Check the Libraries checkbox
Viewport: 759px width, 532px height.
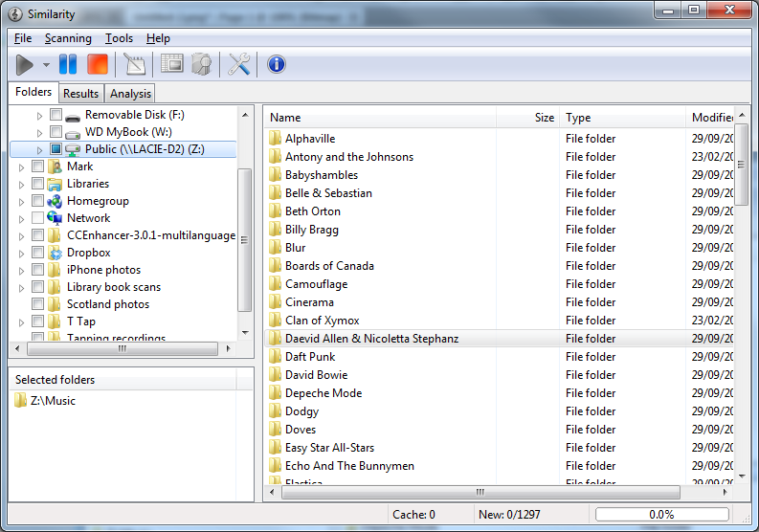pos(37,184)
